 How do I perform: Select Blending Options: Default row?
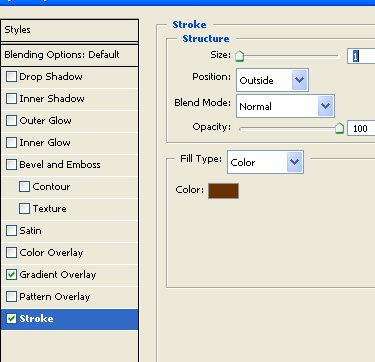[70, 55]
